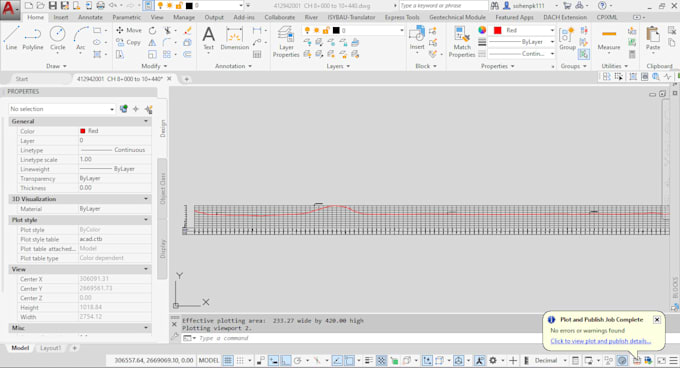680x368 pixels.
Task: Open a new drawing tab with plus button
Action: point(186,79)
